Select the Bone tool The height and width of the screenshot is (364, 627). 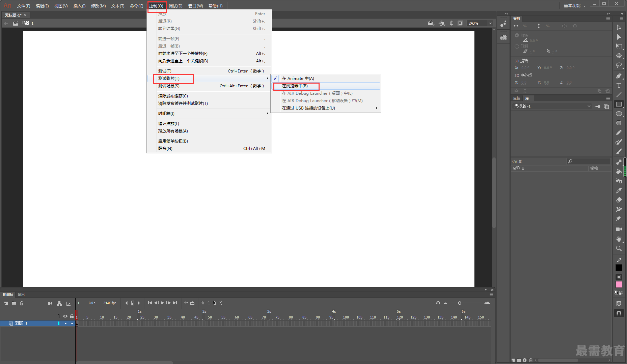coord(619,162)
